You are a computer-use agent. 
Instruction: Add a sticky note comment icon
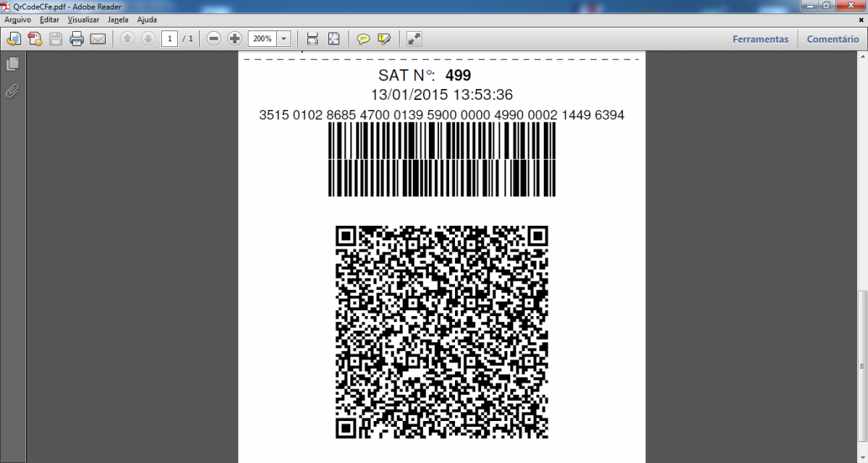pyautogui.click(x=363, y=39)
